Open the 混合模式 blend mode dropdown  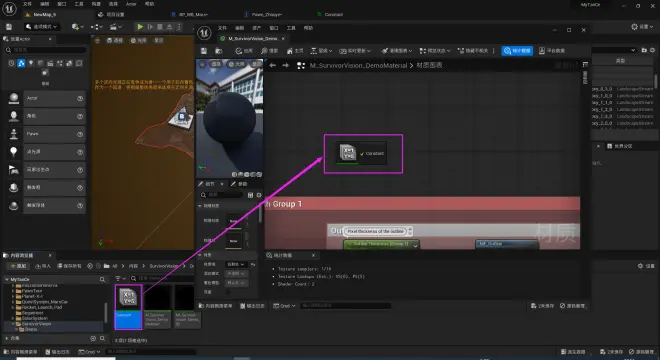click(x=236, y=274)
